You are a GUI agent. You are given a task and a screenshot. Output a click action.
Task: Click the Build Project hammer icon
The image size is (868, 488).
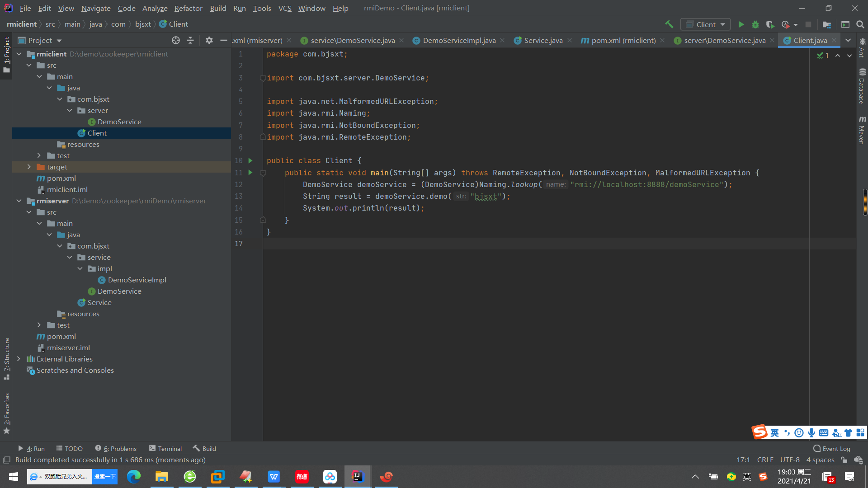[669, 24]
